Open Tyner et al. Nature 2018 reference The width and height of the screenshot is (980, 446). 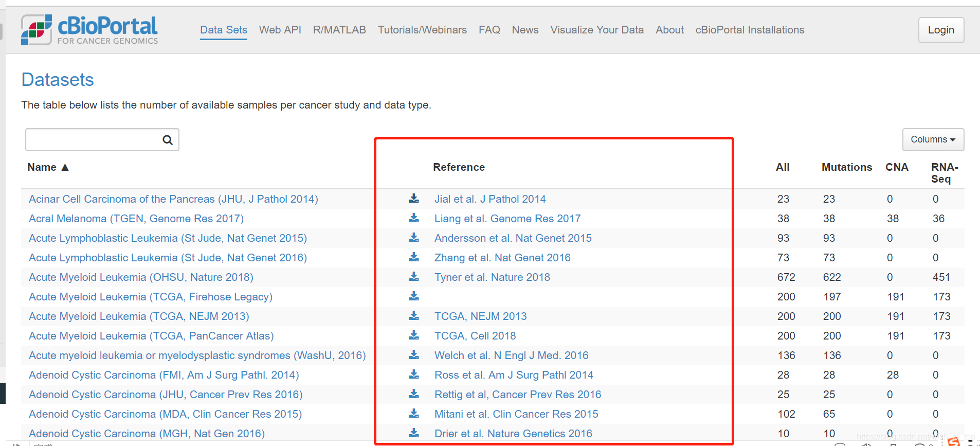(492, 277)
